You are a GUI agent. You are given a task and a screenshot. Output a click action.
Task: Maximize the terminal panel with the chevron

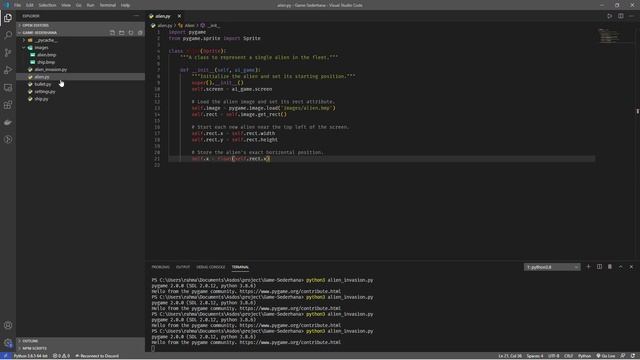pyautogui.click(x=620, y=267)
